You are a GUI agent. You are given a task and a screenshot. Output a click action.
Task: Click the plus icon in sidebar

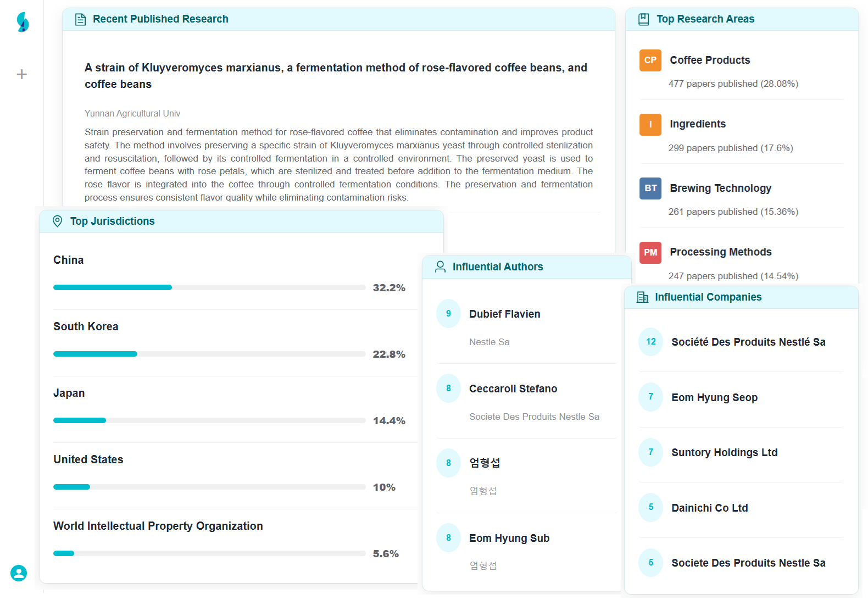pyautogui.click(x=22, y=74)
